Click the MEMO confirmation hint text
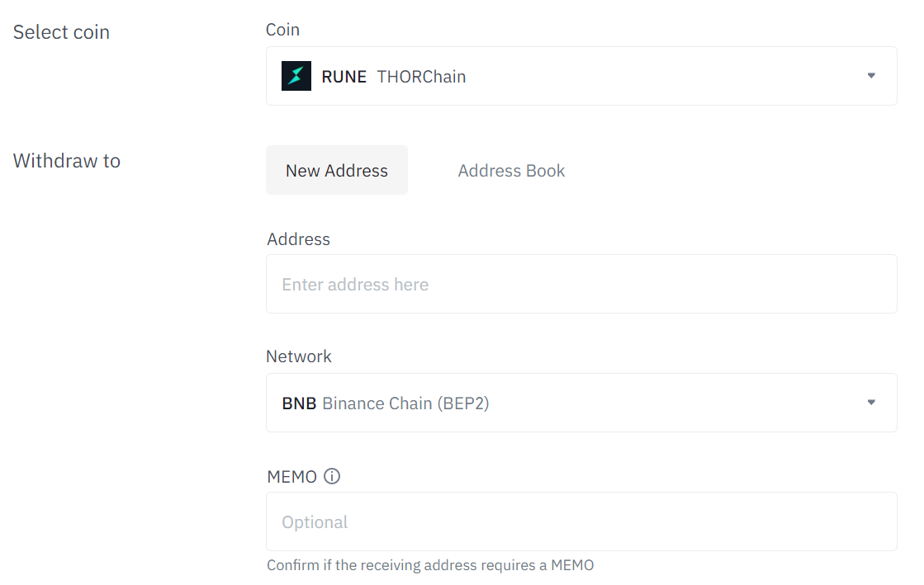Image resolution: width=924 pixels, height=585 pixels. coord(430,565)
